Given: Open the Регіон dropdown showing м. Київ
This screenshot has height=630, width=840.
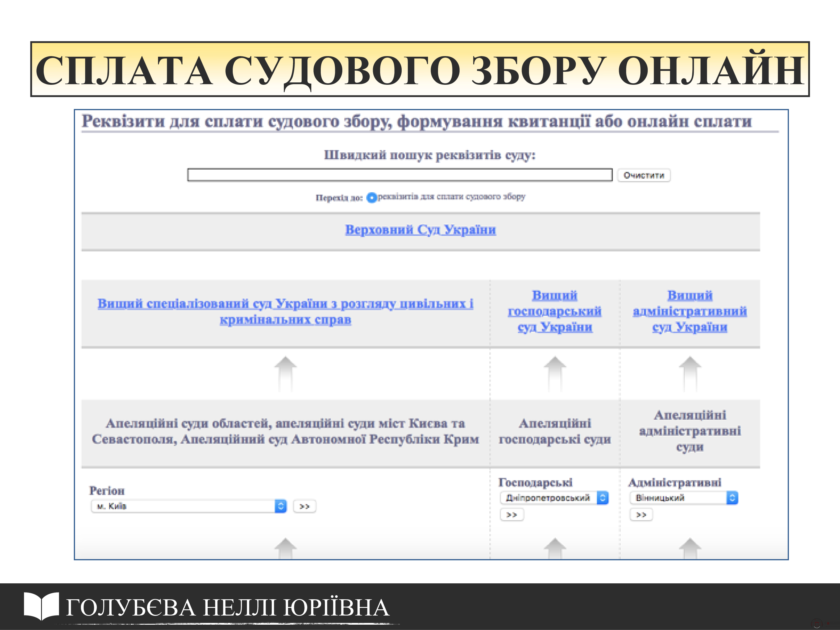Looking at the screenshot, I should click(x=189, y=506).
